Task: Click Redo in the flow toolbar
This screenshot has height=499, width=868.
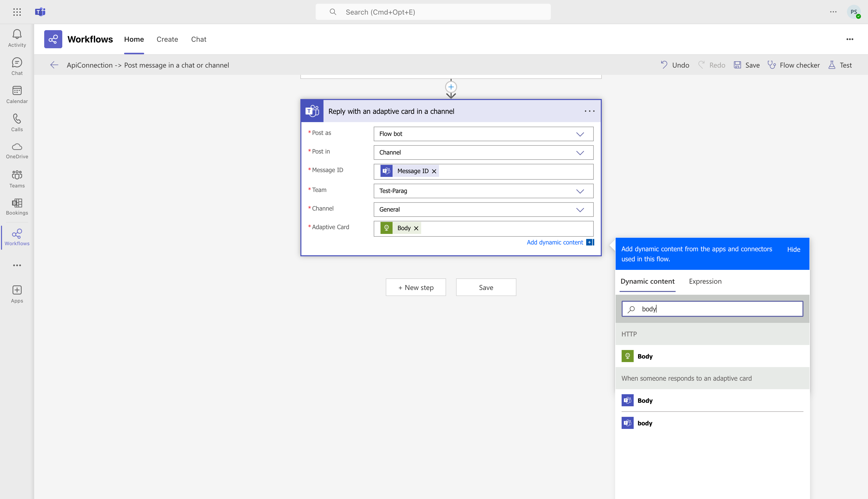Action: (712, 65)
